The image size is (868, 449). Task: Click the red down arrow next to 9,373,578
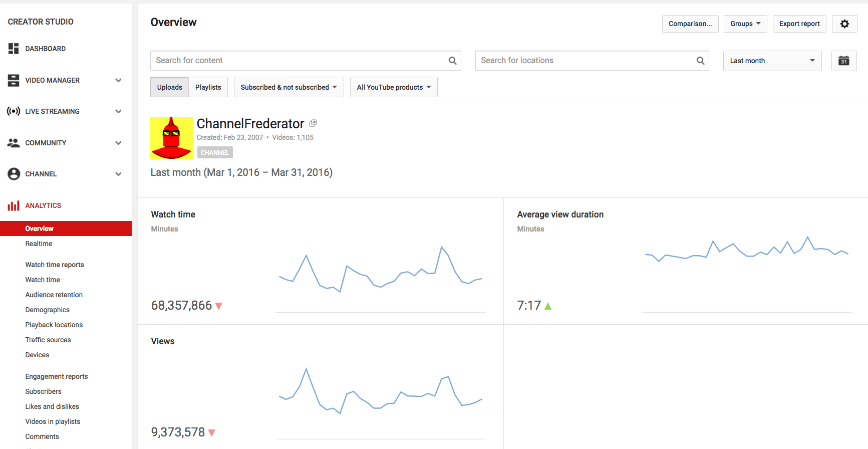(x=212, y=432)
